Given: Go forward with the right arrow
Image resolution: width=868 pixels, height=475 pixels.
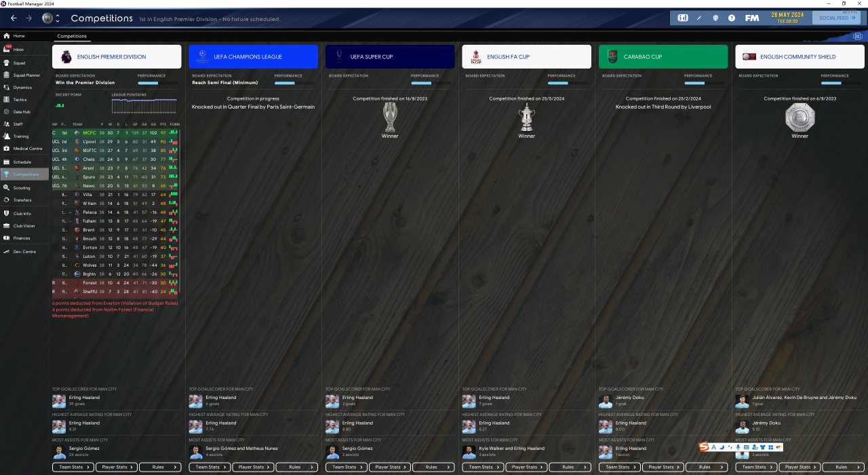Looking at the screenshot, I should coord(28,18).
